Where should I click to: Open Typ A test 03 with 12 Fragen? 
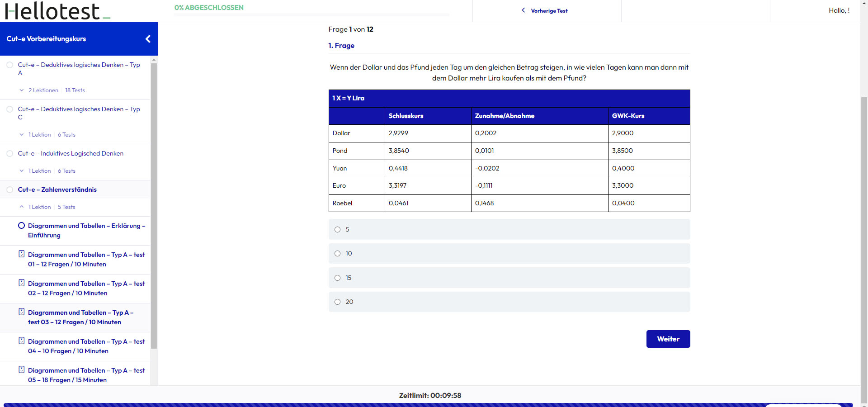81,317
